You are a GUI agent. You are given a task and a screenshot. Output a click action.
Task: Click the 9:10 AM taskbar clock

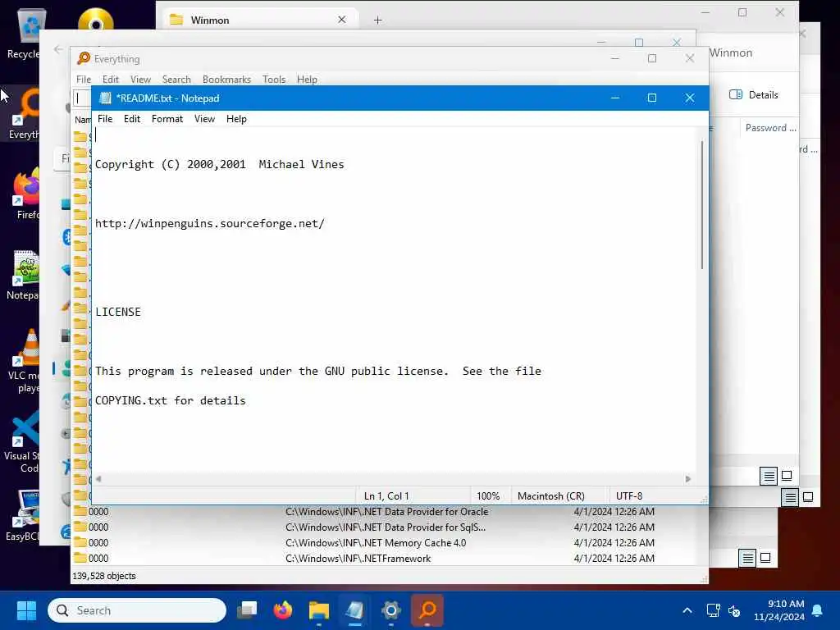(x=779, y=610)
